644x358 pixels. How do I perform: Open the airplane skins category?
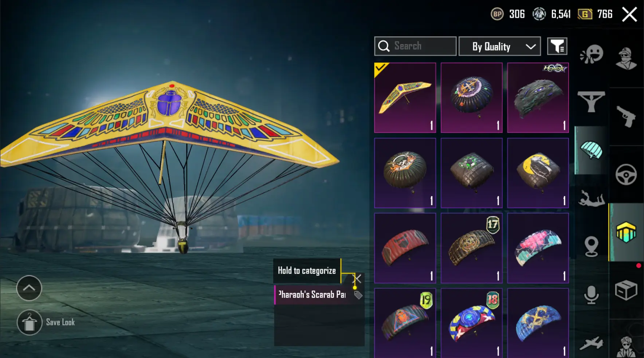pyautogui.click(x=591, y=343)
